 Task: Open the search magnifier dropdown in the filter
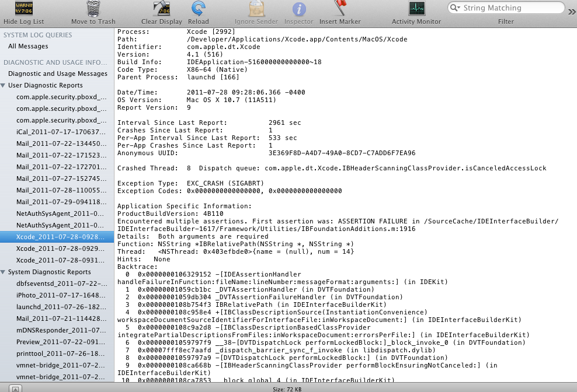[x=456, y=8]
